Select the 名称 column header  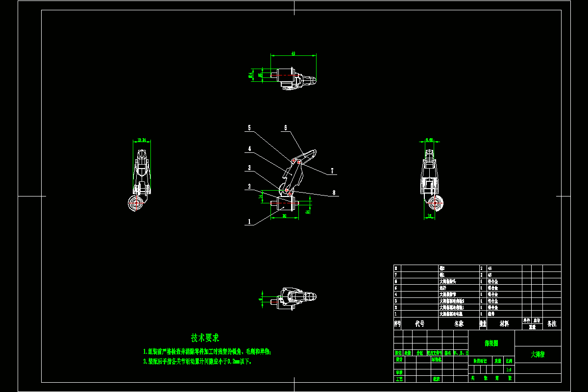[459, 324]
